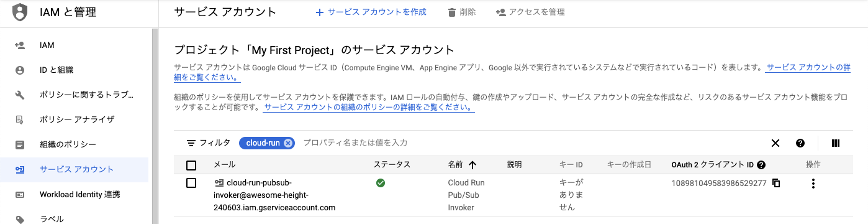Open filter help question mark icon

[x=800, y=143]
